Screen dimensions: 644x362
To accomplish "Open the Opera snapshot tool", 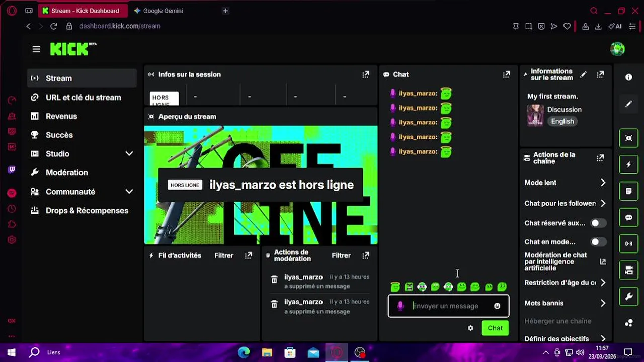I will tap(528, 26).
